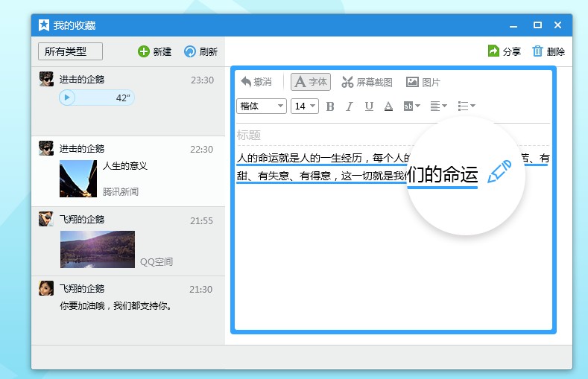
Task: Open the QQ空间 landscape photo thumbnail
Action: coord(98,249)
